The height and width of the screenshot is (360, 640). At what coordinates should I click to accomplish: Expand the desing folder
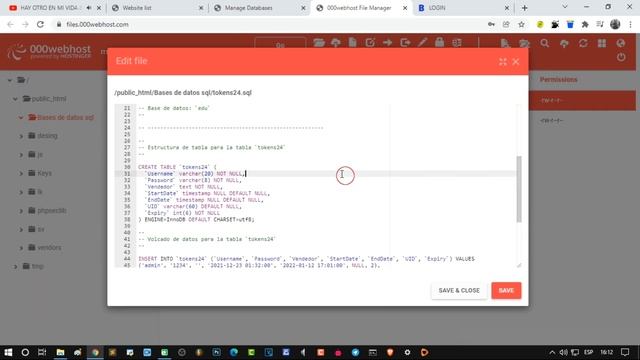pos(21,136)
